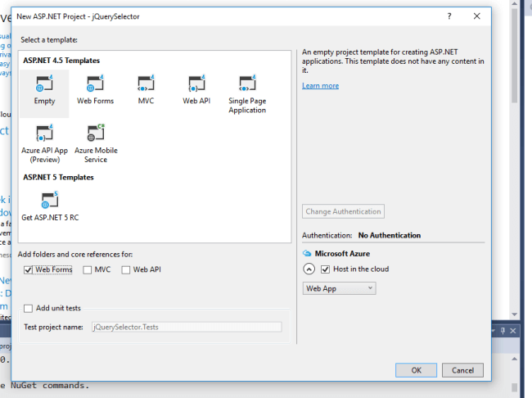Select Azure API App (Preview) template
Screen dimensions: 532x398
(x=44, y=144)
